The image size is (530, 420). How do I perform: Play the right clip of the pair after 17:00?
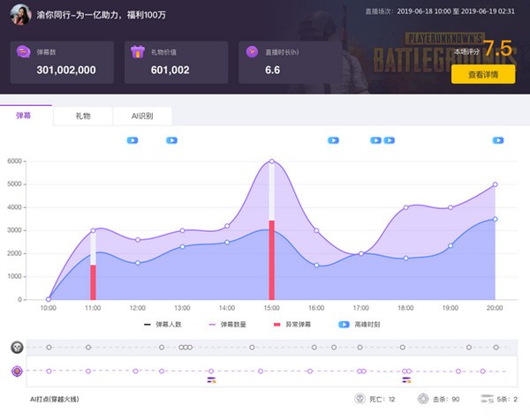(389, 140)
